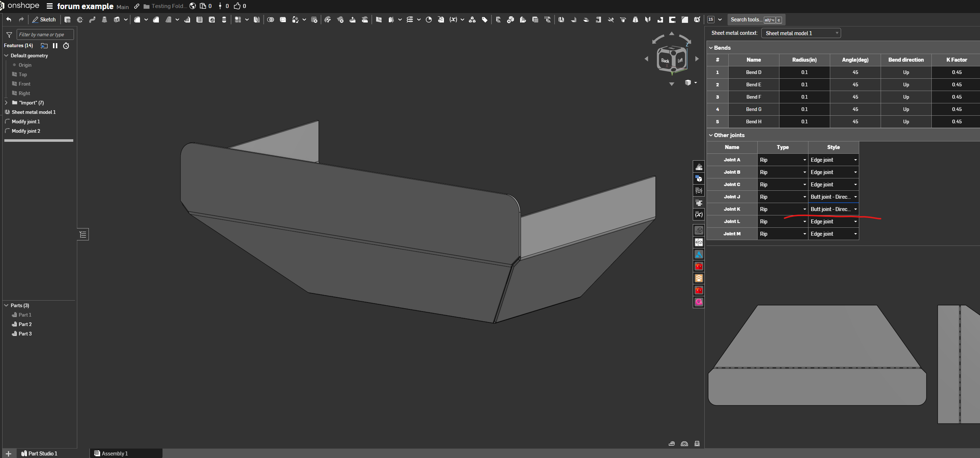Select the Sweep tool icon
The image size is (980, 458).
[x=92, y=19]
